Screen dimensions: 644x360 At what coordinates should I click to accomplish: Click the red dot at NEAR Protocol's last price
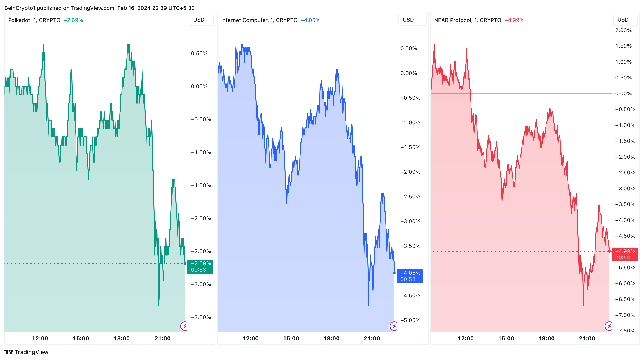609,251
